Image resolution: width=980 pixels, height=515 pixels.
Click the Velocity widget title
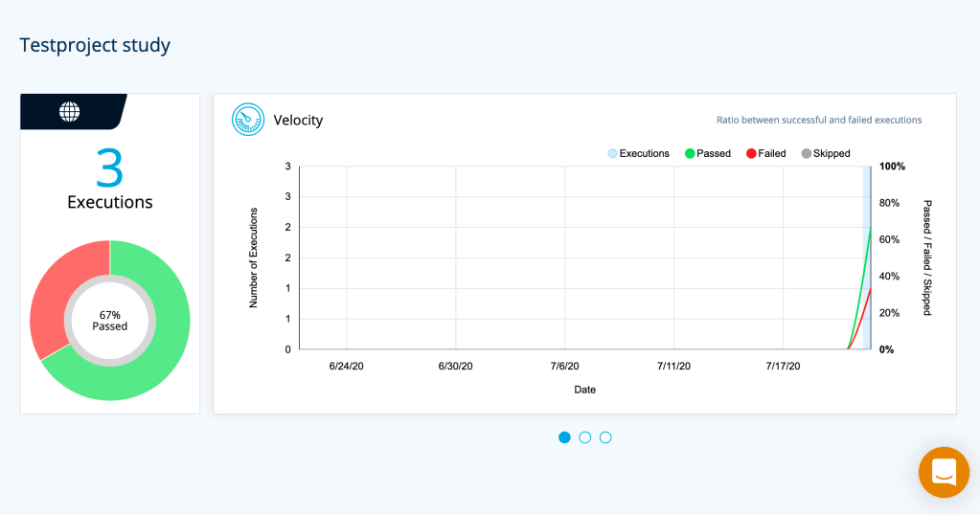click(x=298, y=121)
